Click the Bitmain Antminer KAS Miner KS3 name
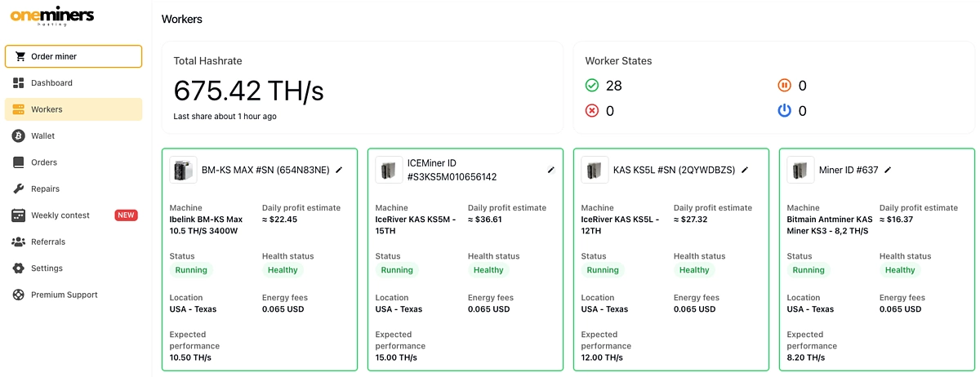 pyautogui.click(x=830, y=225)
